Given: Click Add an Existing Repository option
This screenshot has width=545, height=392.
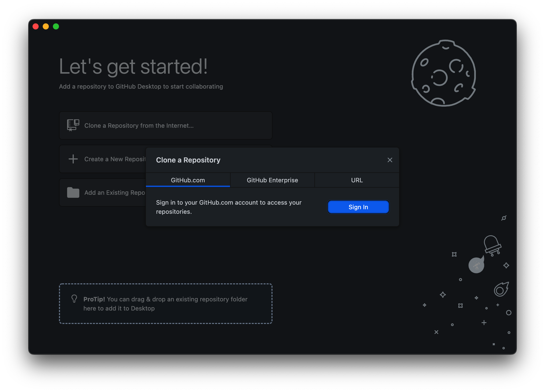Looking at the screenshot, I should click(114, 193).
